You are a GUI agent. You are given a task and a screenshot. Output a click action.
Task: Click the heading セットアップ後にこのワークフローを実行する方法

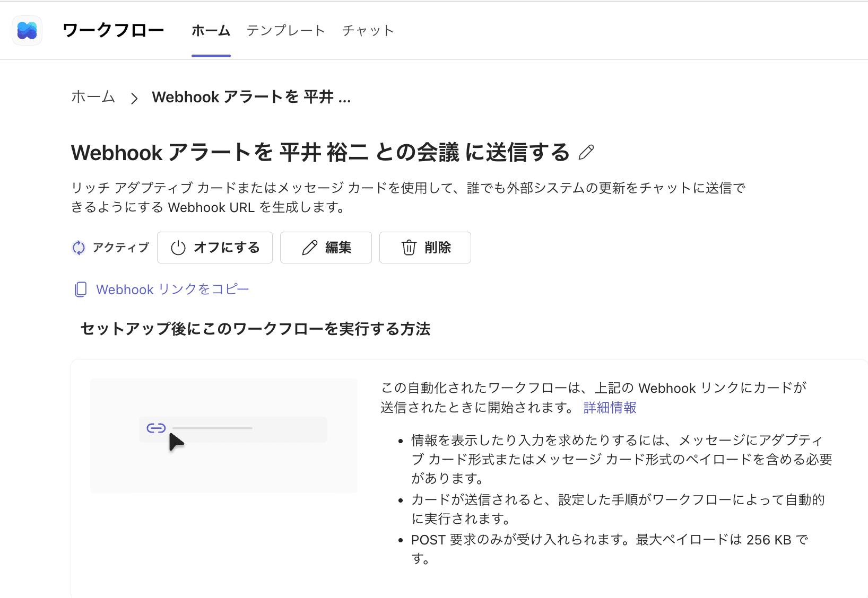(255, 329)
